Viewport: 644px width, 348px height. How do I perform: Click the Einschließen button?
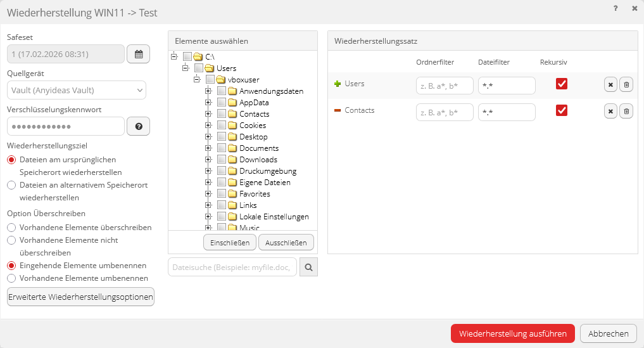click(x=229, y=242)
